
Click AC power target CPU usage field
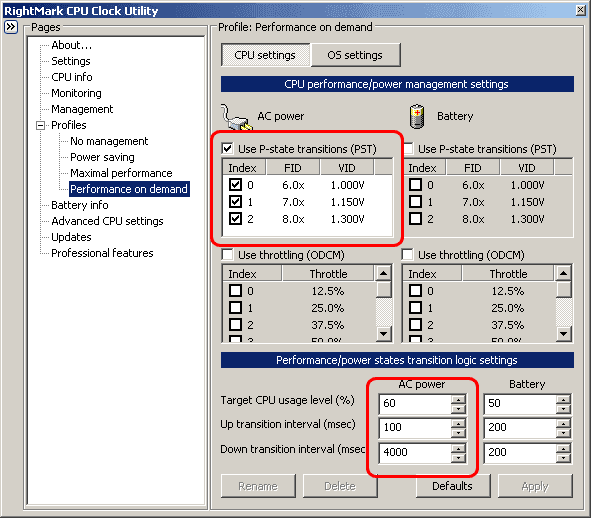point(415,404)
